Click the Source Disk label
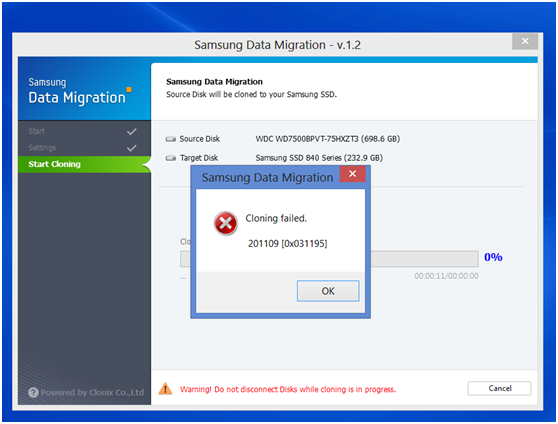This screenshot has height=424, width=558. click(199, 139)
